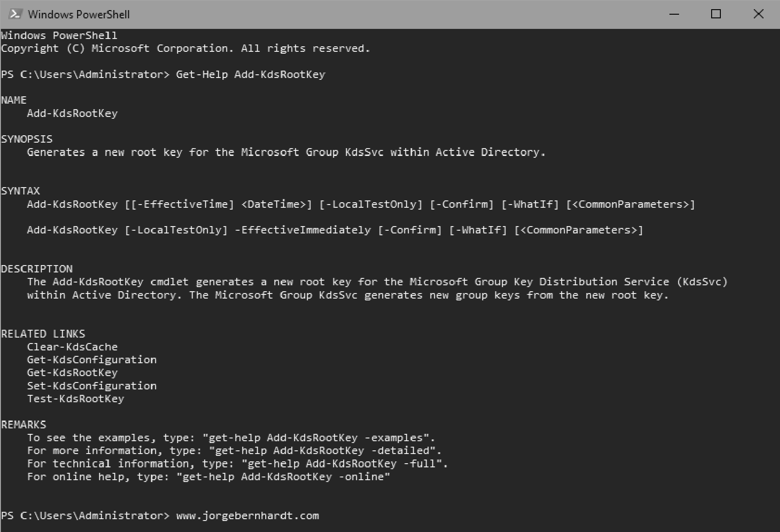Select the Test-KdsRootKey related link text
This screenshot has height=532, width=780.
pos(75,399)
